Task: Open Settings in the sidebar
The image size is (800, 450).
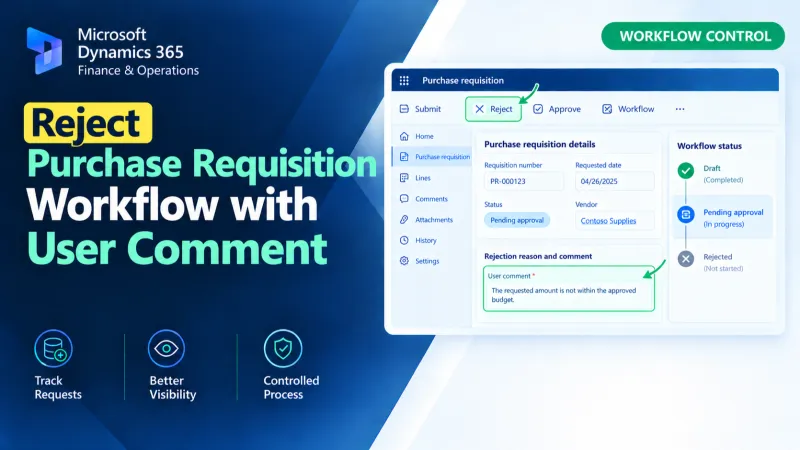Action: tap(419, 261)
